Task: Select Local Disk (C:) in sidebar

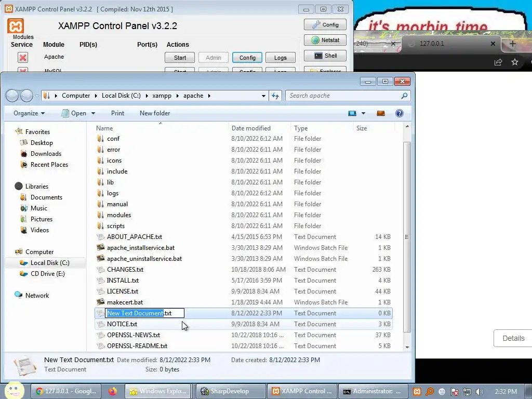Action: tap(49, 263)
